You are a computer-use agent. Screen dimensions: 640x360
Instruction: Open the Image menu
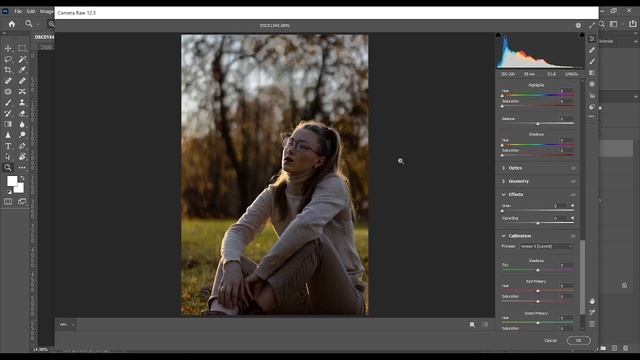(x=47, y=11)
